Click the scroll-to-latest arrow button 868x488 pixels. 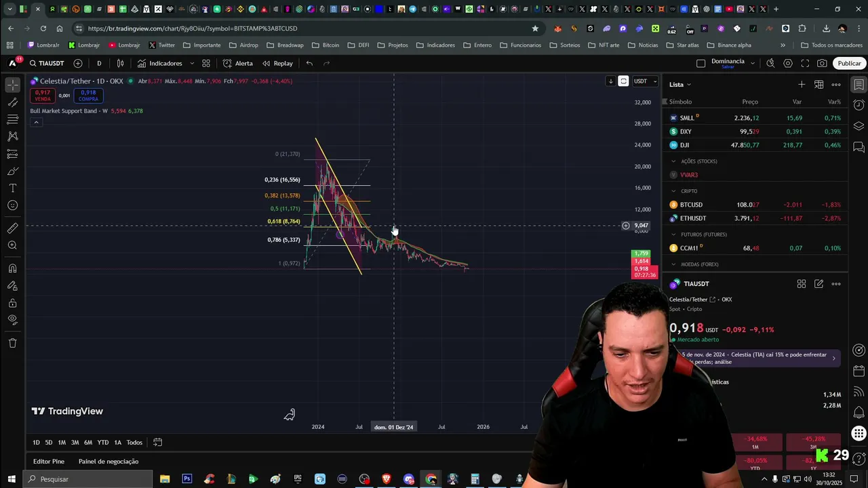point(610,81)
